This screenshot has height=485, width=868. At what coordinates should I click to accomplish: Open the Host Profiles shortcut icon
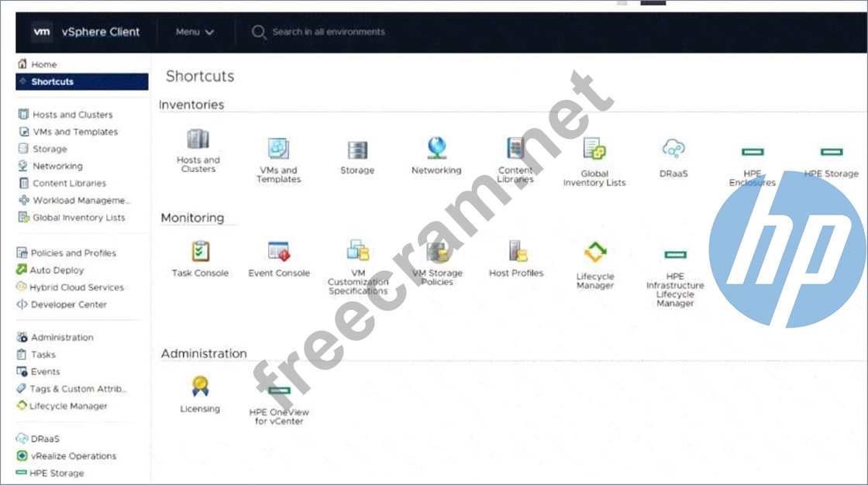point(517,252)
